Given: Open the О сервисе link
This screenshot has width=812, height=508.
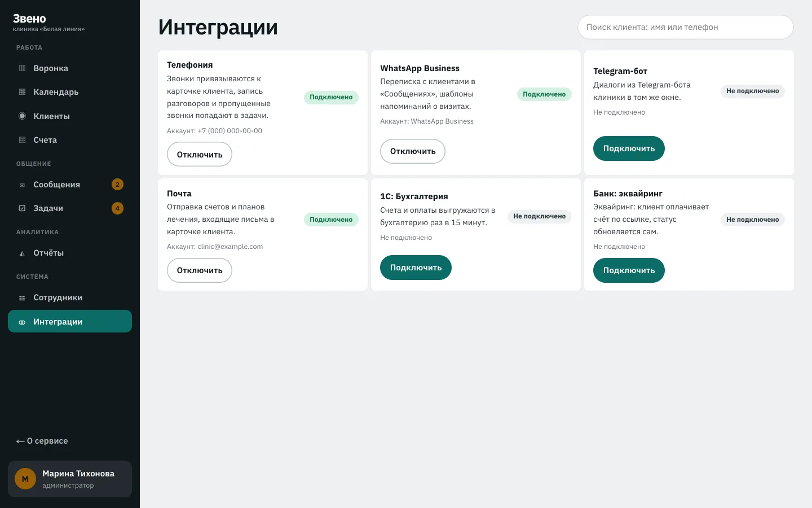Looking at the screenshot, I should click(x=42, y=441).
